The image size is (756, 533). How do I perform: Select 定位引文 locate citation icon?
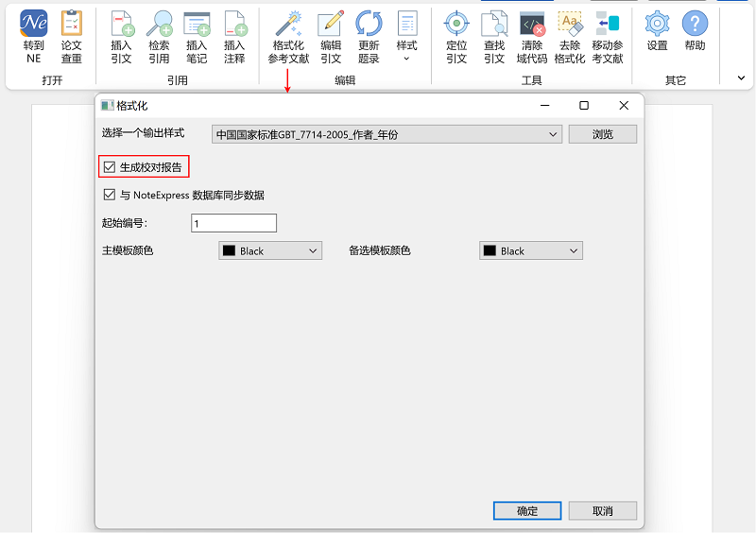click(x=456, y=37)
